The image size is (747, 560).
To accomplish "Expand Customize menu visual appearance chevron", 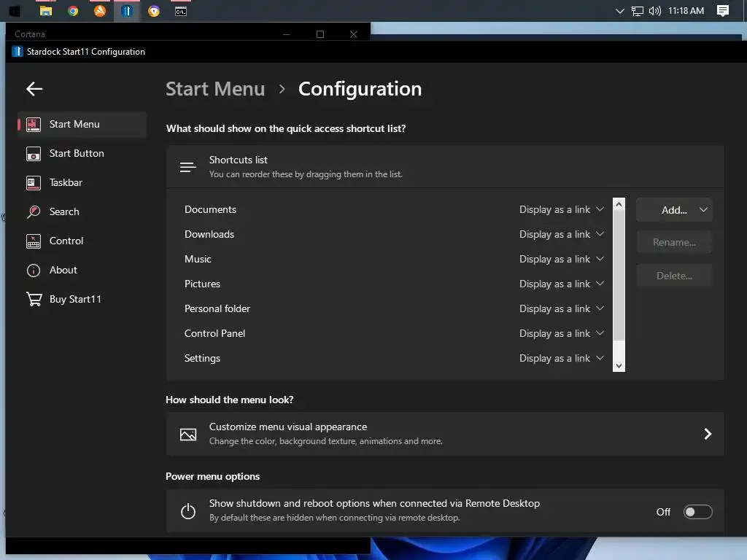I will pyautogui.click(x=708, y=434).
